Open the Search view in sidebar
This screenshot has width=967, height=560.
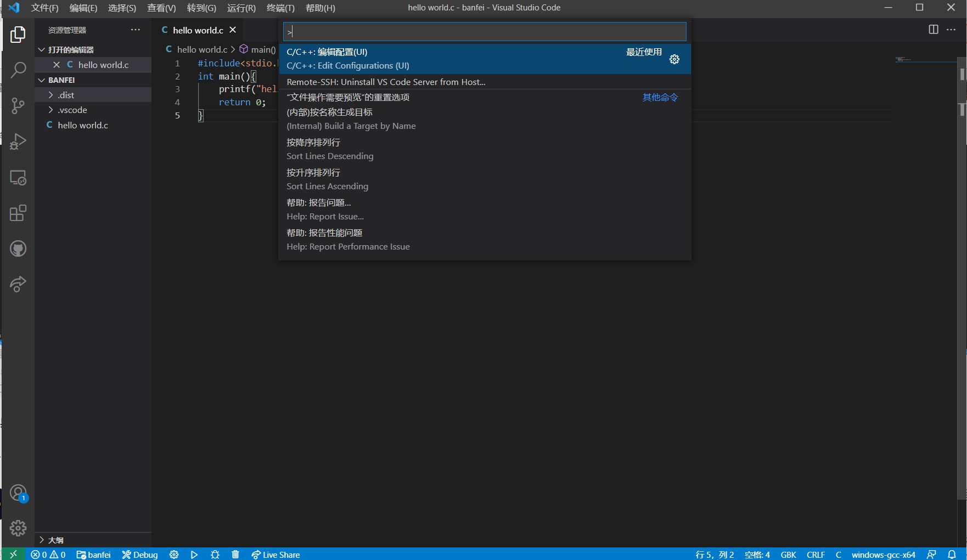click(18, 70)
